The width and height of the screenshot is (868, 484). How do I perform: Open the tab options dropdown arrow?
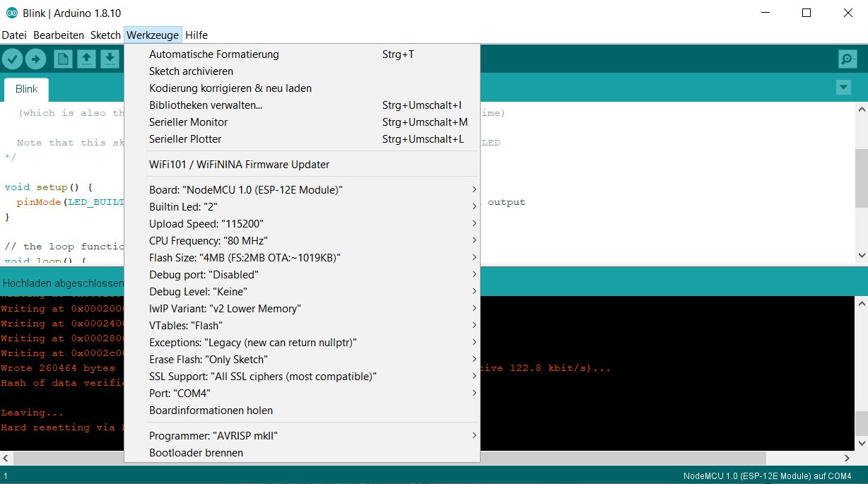click(x=843, y=88)
